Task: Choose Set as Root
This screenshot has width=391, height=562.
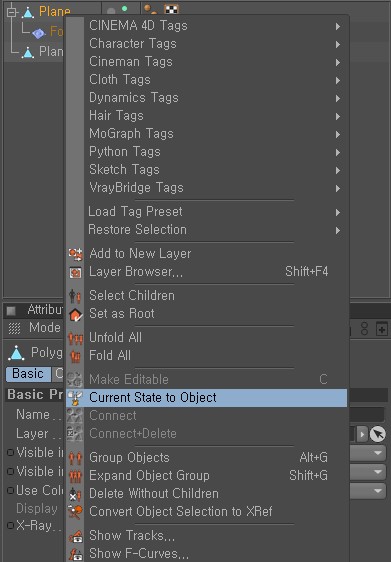Action: point(206,314)
